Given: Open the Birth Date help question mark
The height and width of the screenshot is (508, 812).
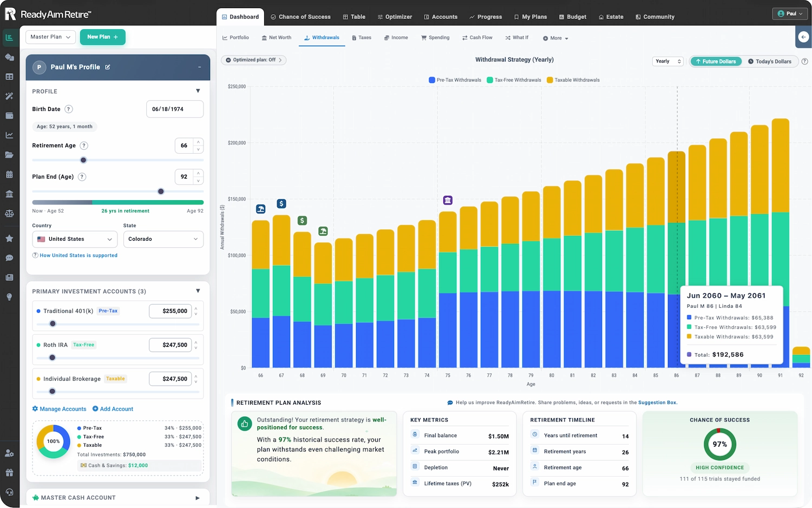Looking at the screenshot, I should tap(69, 109).
